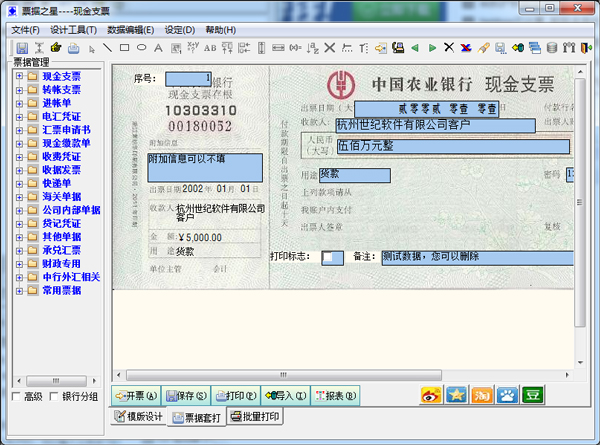Toggle the 打印标志 checkbox
Image resolution: width=600 pixels, height=445 pixels.
tap(328, 258)
